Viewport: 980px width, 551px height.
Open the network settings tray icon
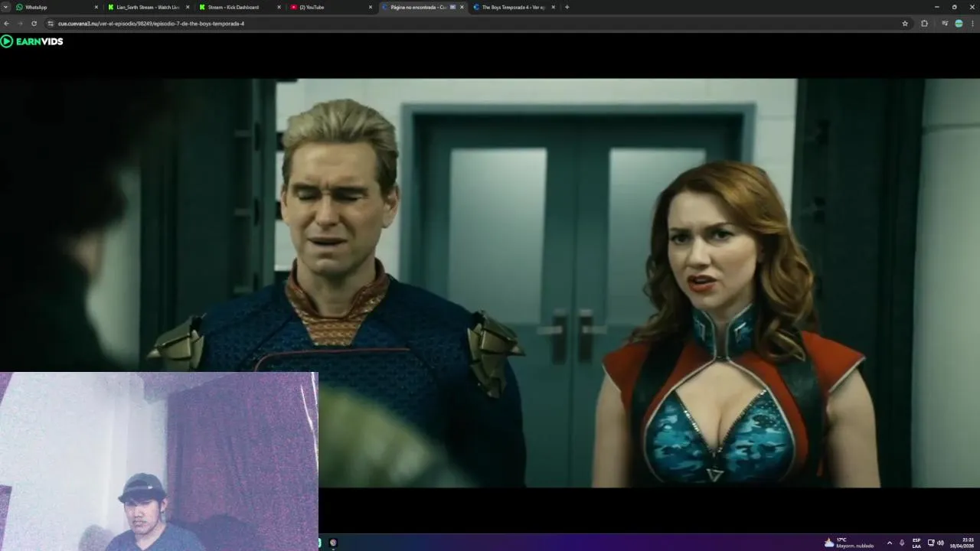click(x=931, y=543)
